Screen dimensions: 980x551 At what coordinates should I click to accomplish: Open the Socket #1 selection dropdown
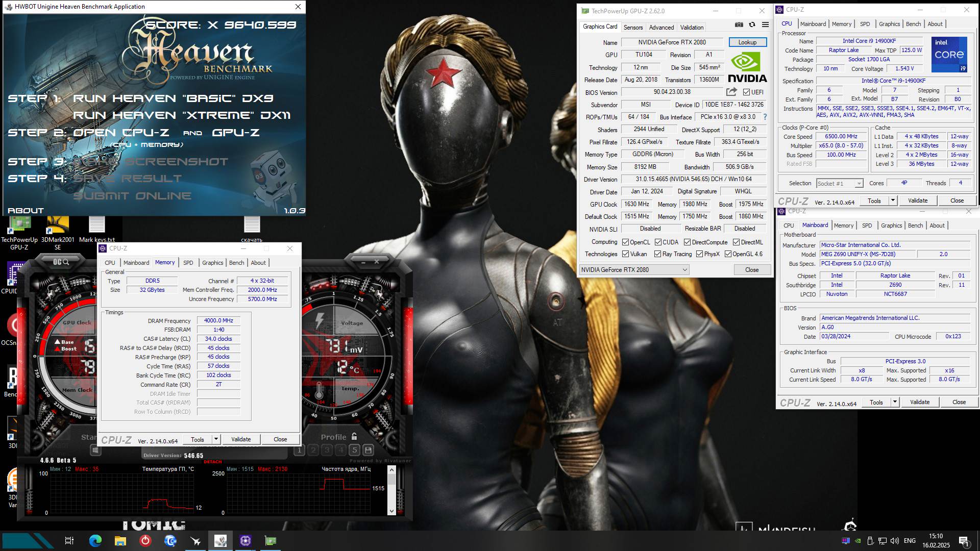(x=839, y=183)
